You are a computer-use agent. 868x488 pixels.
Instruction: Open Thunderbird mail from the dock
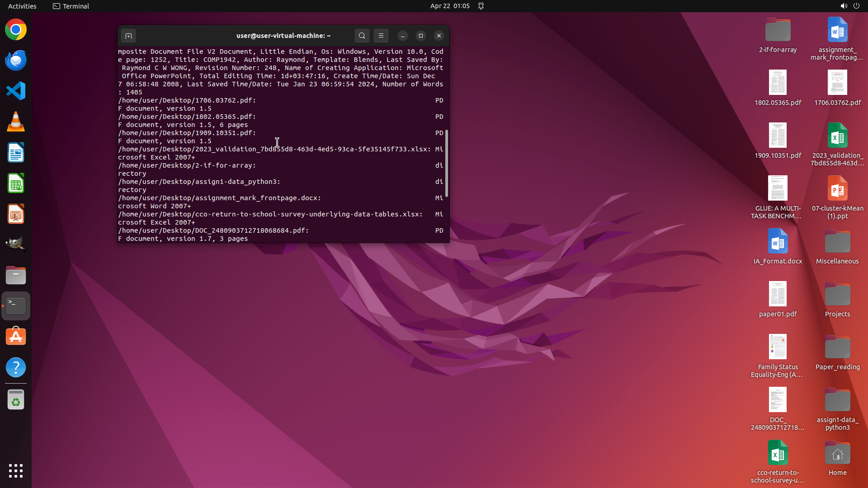[16, 61]
